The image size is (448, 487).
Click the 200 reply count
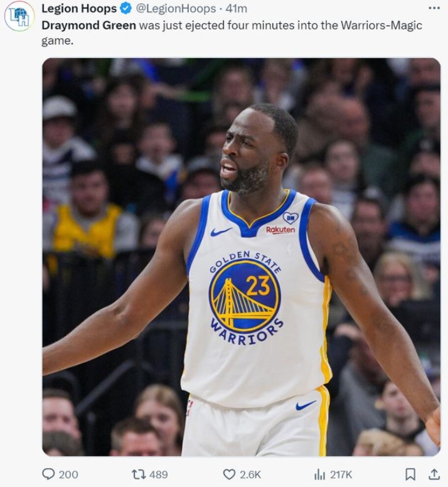click(x=68, y=474)
